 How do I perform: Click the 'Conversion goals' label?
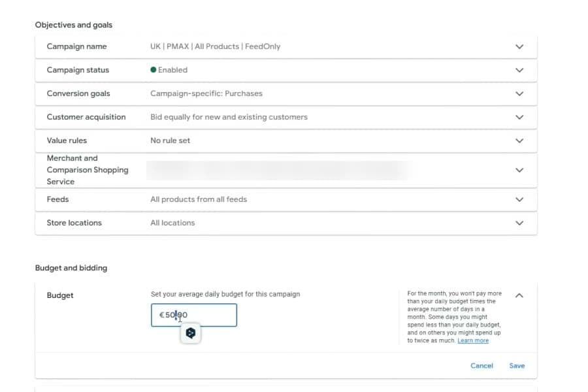[78, 93]
